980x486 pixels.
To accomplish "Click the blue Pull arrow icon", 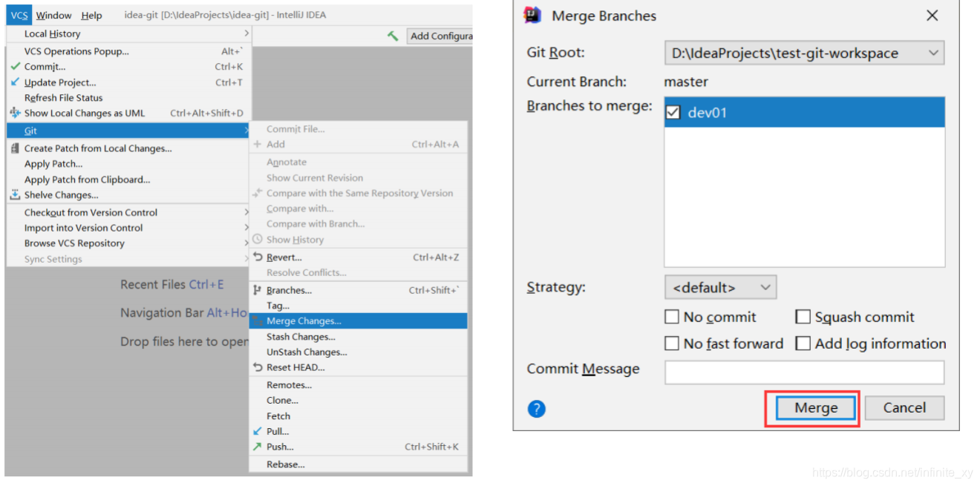I will click(x=258, y=431).
